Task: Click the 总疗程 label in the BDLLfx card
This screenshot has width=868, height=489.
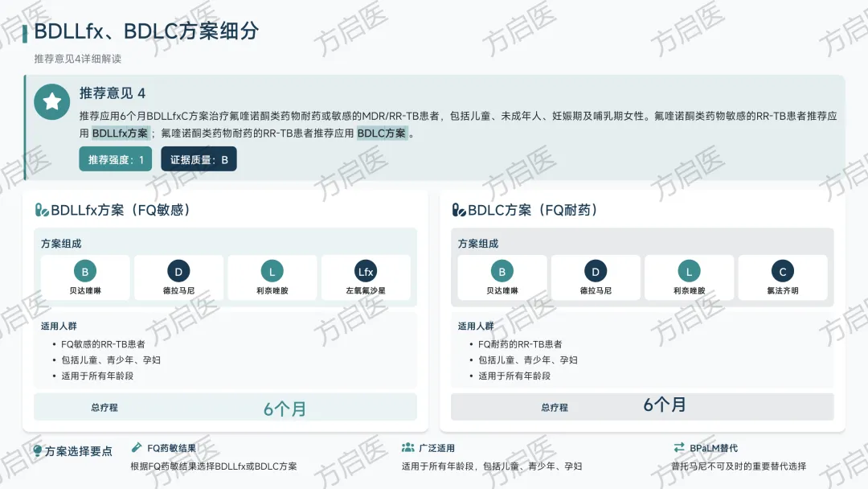Action: click(x=104, y=408)
